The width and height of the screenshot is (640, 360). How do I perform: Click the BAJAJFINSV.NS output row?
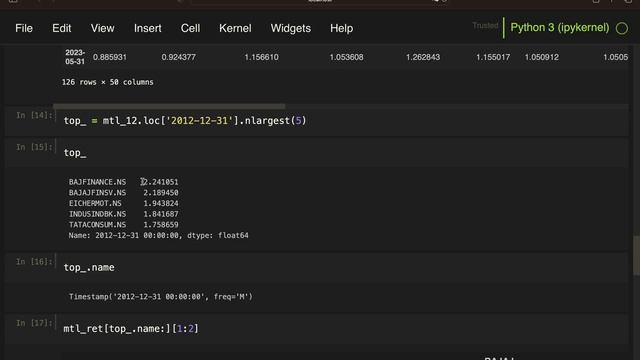123,193
